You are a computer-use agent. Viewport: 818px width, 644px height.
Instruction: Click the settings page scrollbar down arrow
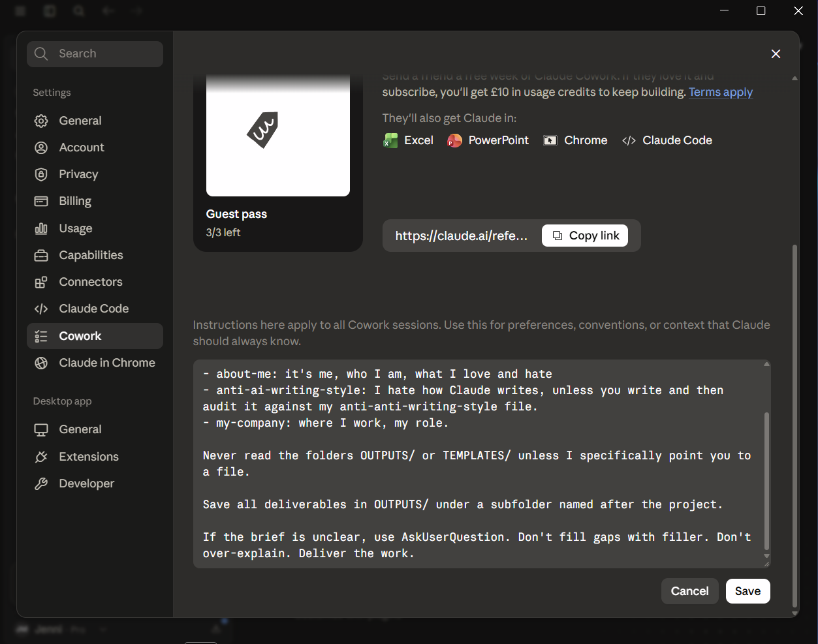point(794,613)
